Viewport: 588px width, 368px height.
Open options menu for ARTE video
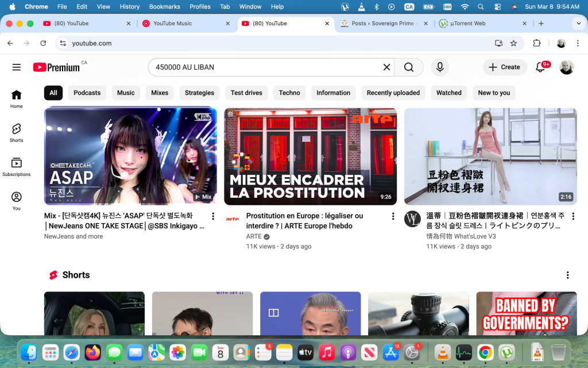click(x=393, y=216)
